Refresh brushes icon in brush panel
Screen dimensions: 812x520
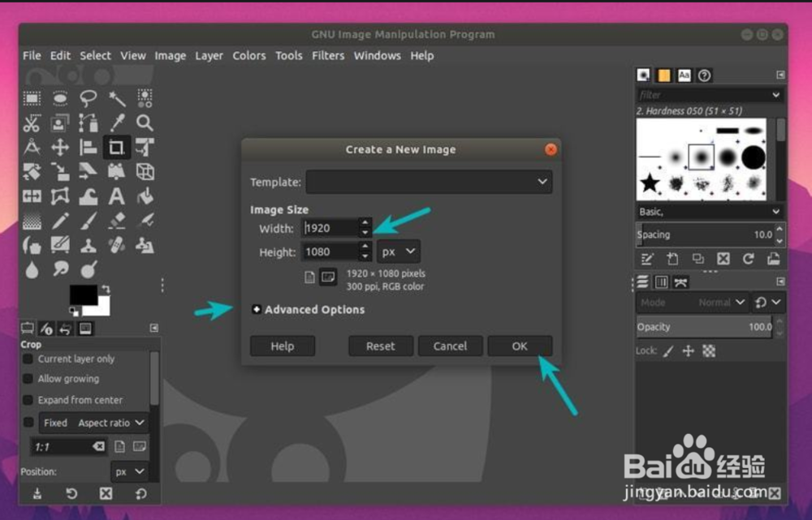point(749,259)
